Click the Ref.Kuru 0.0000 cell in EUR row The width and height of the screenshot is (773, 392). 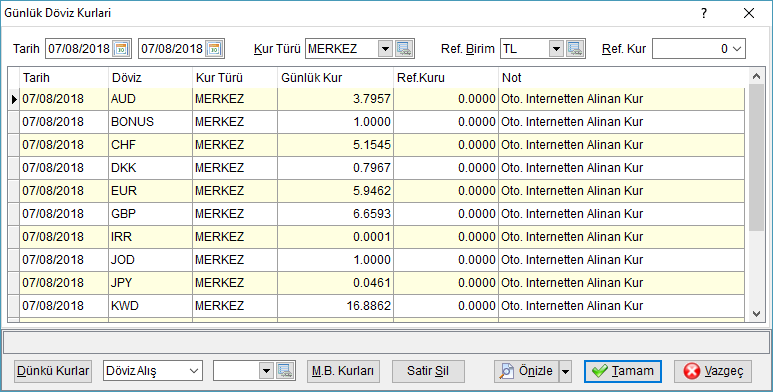tap(446, 191)
